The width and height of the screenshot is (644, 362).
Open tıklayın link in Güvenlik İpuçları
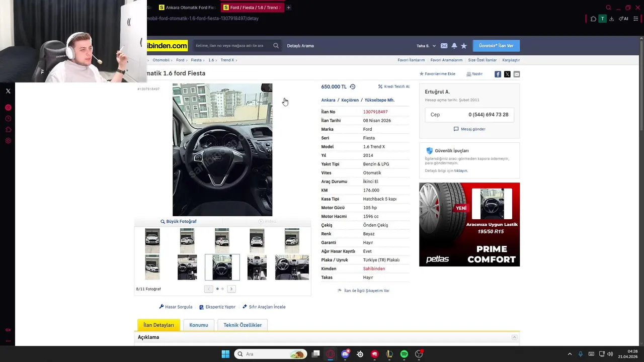pos(461,171)
